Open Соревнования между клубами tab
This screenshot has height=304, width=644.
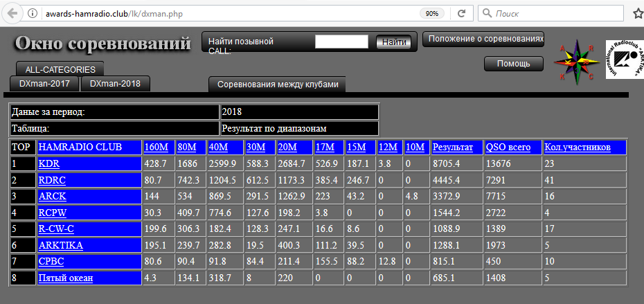[x=278, y=84]
